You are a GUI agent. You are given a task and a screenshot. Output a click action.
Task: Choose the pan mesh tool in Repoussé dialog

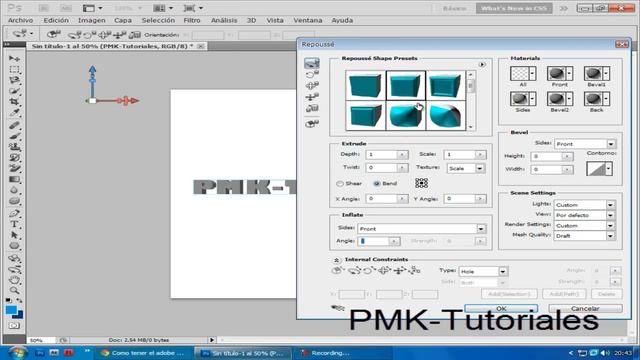click(312, 86)
